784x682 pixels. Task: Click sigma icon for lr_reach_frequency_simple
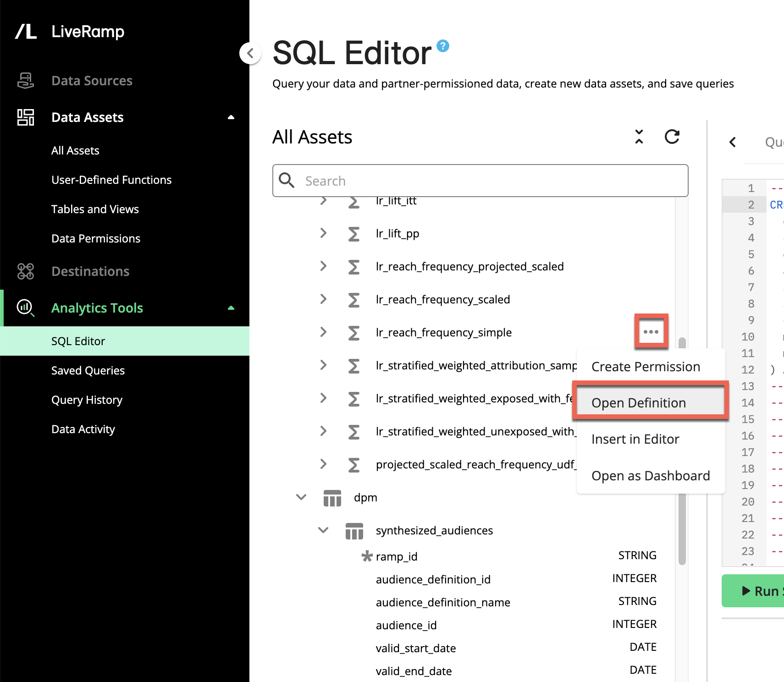(x=353, y=333)
